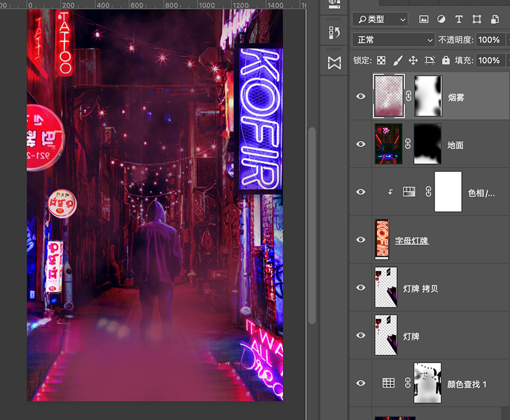Open the layer filter type dropdown
510x420 pixels.
(380, 19)
